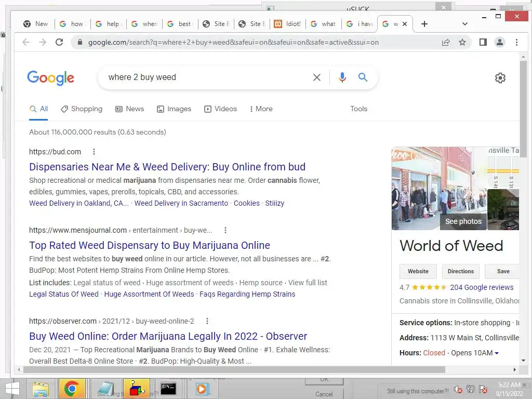Viewport: 532px width, 399px height.
Task: Click the padlock site info icon
Action: pyautogui.click(x=80, y=42)
